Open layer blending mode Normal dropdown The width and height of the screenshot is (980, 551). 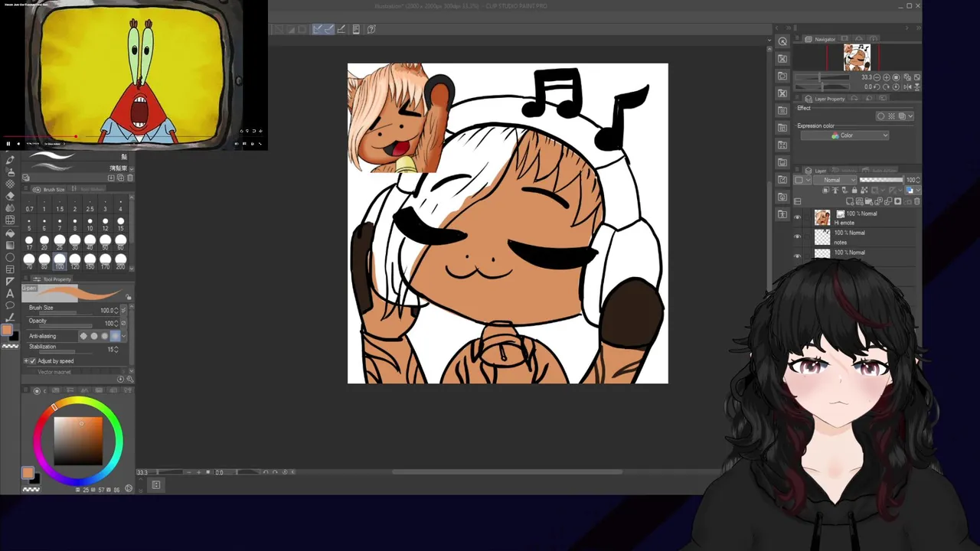(x=835, y=180)
